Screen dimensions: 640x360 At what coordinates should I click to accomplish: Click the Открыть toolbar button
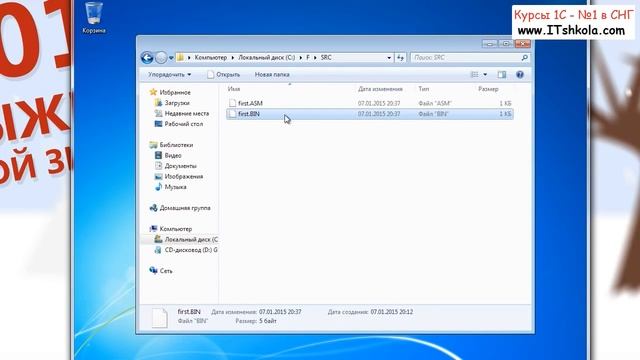pos(224,75)
